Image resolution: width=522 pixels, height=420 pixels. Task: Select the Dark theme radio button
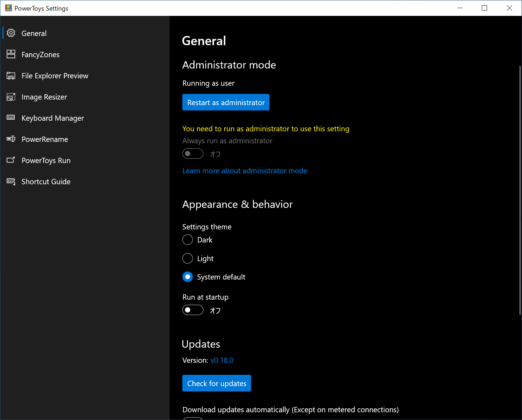(188, 240)
